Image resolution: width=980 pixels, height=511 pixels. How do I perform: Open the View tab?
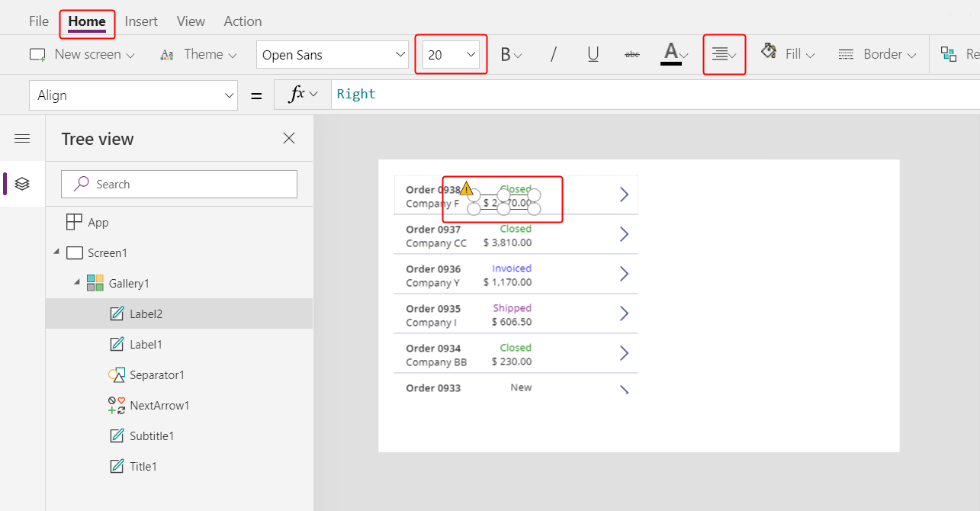191,21
